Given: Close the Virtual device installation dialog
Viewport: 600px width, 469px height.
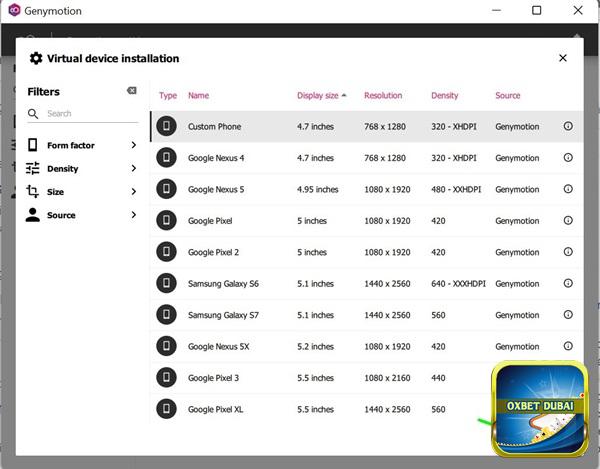Looking at the screenshot, I should 563,58.
